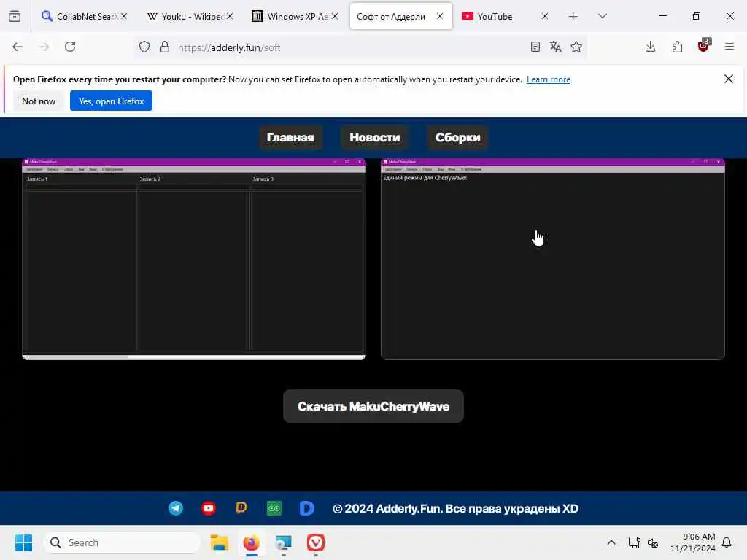Image resolution: width=747 pixels, height=560 pixels.
Task: Open tracking protection shield icon
Action: point(144,47)
